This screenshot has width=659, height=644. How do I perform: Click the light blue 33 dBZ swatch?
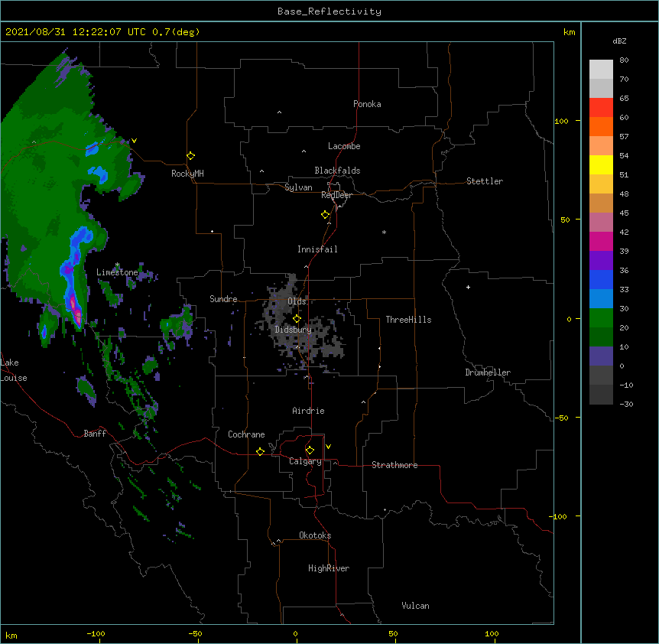click(601, 298)
